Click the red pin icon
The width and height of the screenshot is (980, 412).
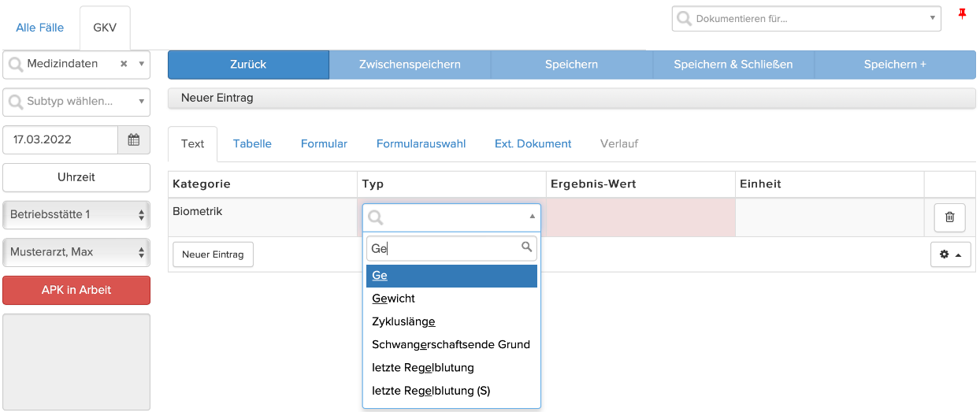pos(962,14)
